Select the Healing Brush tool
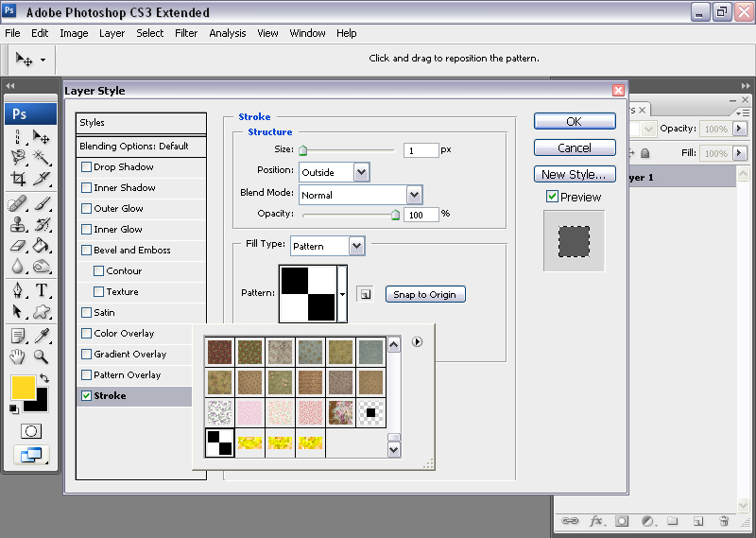The image size is (756, 538). pyautogui.click(x=18, y=204)
